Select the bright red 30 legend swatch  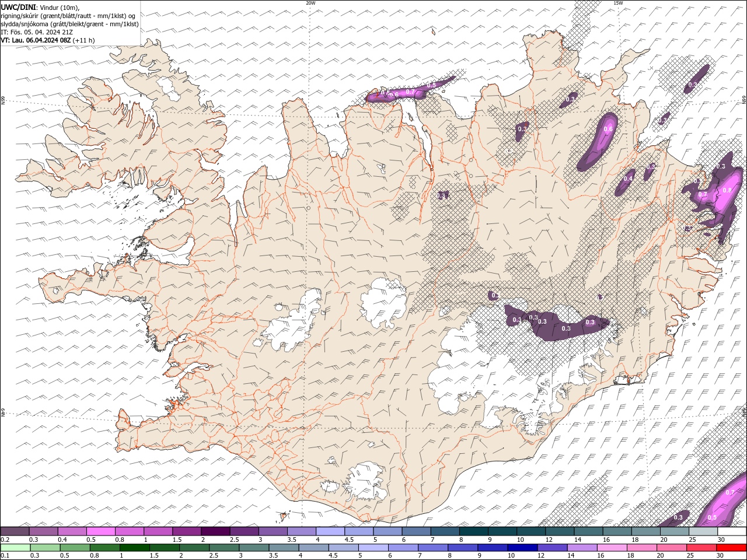coord(732,548)
